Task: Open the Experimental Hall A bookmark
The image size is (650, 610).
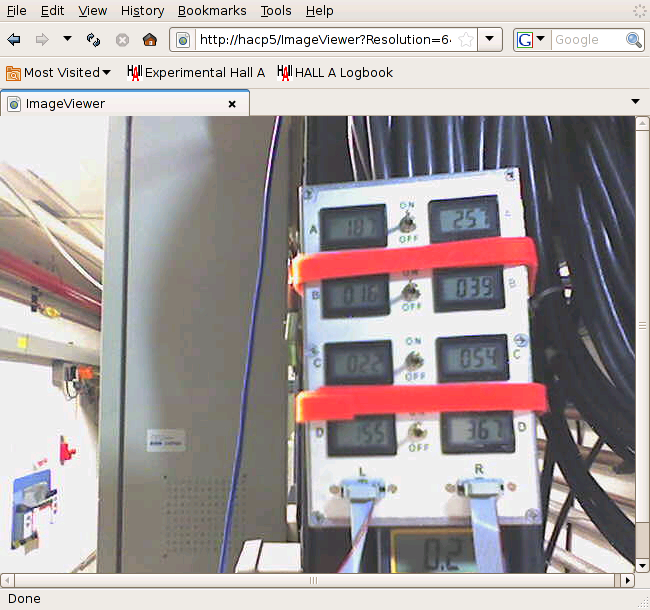Action: tap(196, 73)
